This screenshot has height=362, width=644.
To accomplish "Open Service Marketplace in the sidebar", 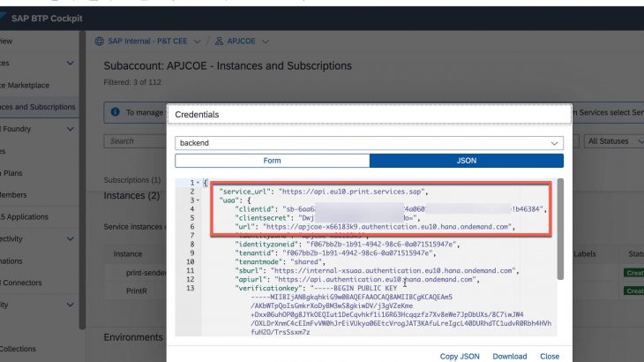I will click(x=25, y=85).
